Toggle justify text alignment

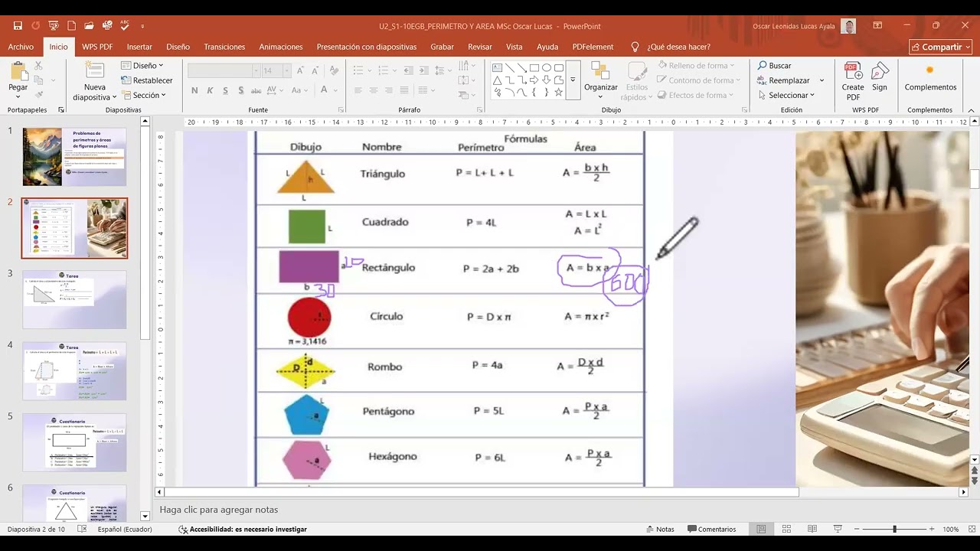pos(406,90)
